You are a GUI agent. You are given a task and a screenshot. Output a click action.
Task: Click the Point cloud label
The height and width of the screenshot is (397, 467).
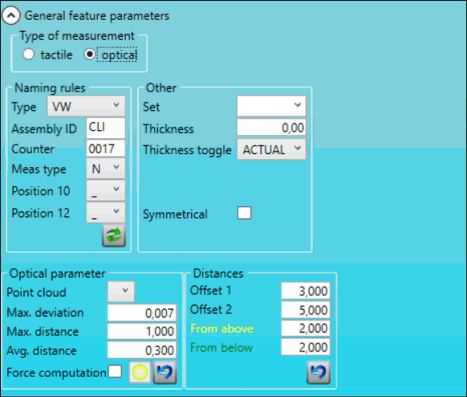(36, 292)
